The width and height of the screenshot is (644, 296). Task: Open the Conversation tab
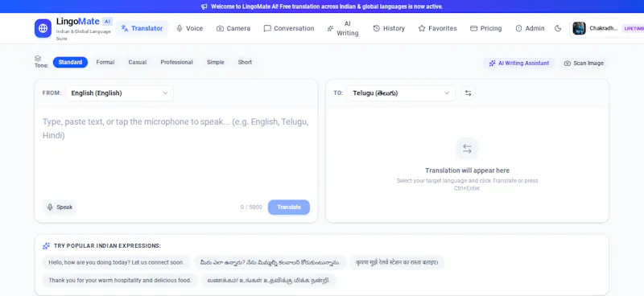(289, 28)
